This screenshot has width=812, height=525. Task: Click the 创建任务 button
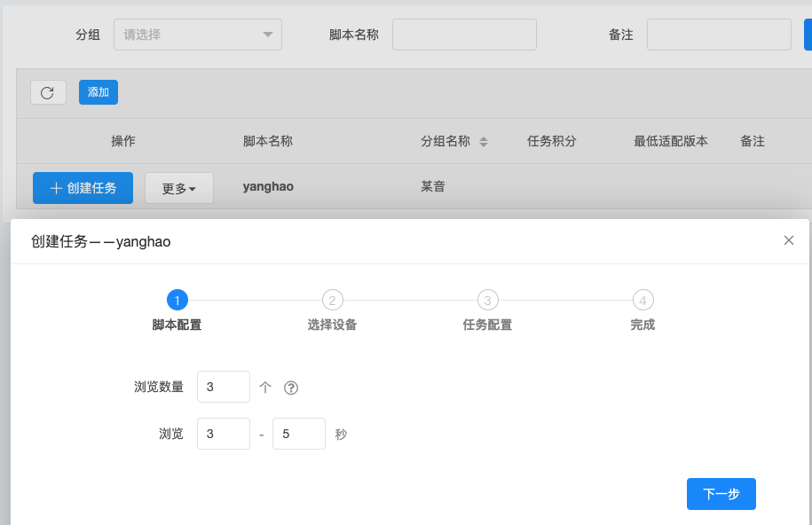pyautogui.click(x=83, y=188)
